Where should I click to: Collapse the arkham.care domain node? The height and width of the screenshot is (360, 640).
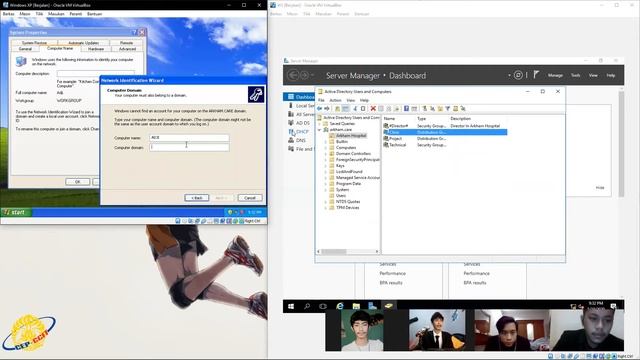coord(320,130)
